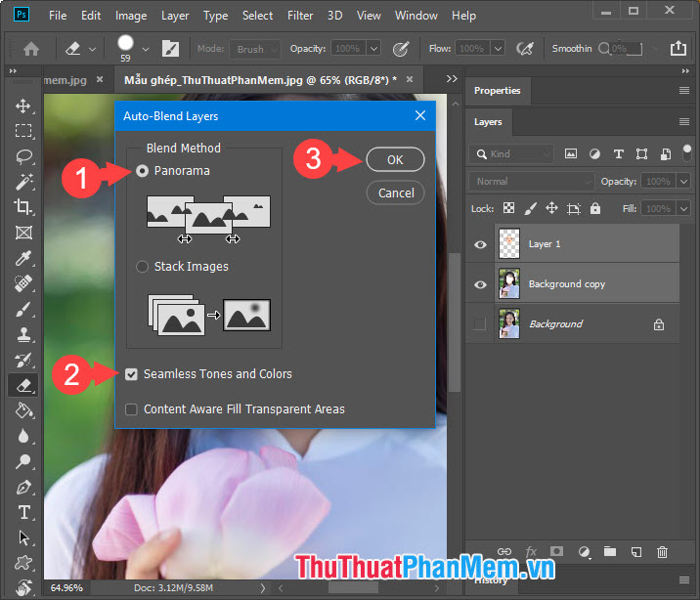Select the Frame tool
Image resolution: width=700 pixels, height=600 pixels.
(x=23, y=233)
